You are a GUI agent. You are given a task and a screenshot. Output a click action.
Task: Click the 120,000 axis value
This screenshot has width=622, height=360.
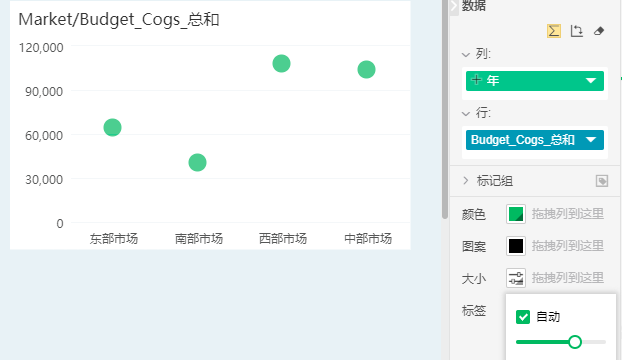(41, 48)
